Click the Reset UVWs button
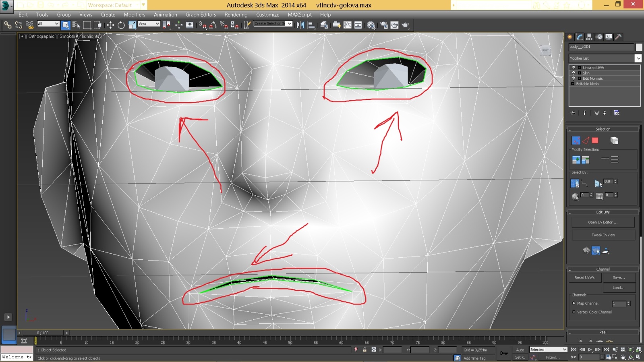644x362 pixels. pos(585,278)
